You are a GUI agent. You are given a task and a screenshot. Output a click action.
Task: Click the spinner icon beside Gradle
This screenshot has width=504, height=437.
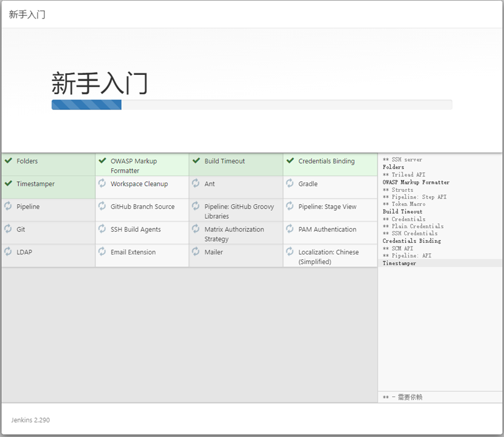(290, 183)
